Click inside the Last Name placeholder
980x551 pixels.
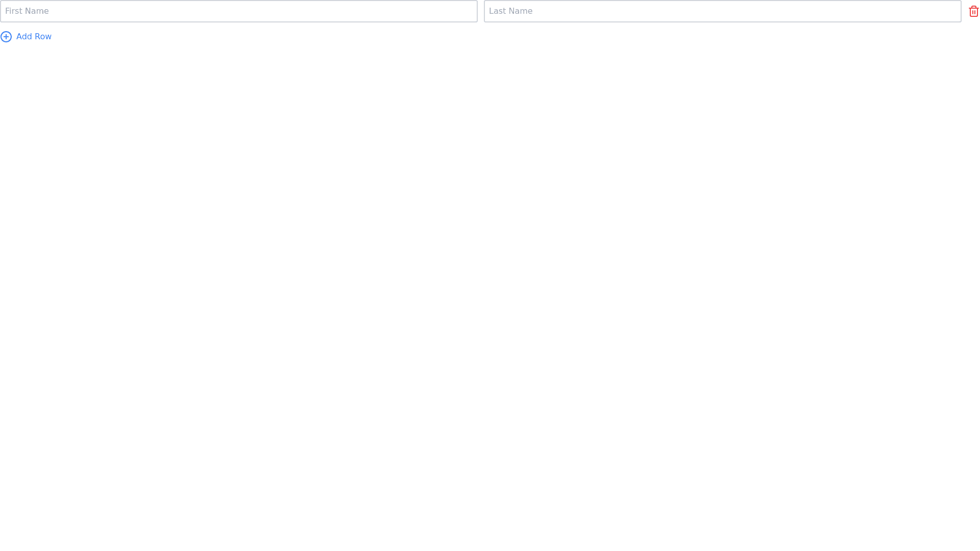[510, 11]
